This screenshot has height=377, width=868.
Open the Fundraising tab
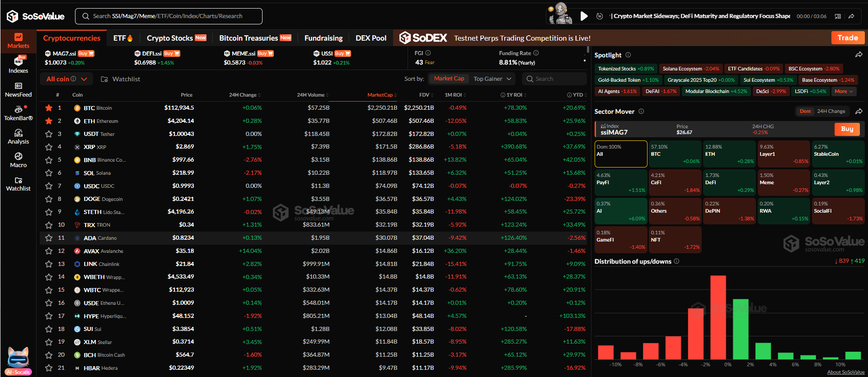(323, 38)
